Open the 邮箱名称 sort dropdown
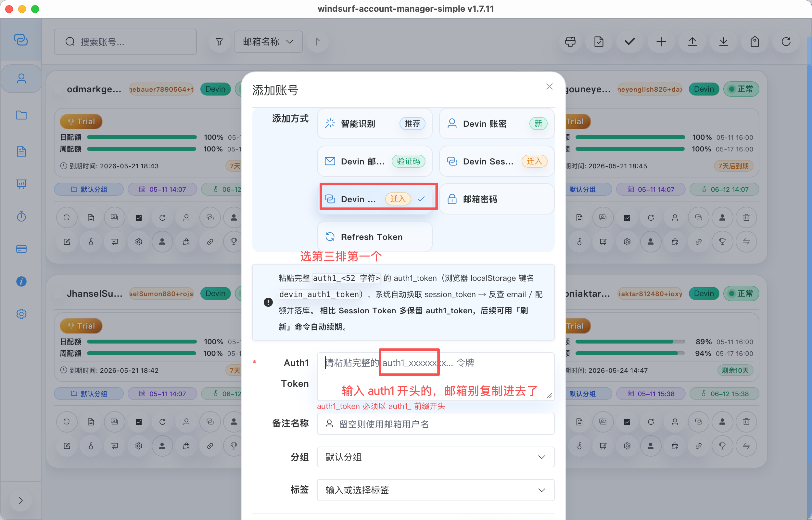This screenshot has width=812, height=520. 268,42
